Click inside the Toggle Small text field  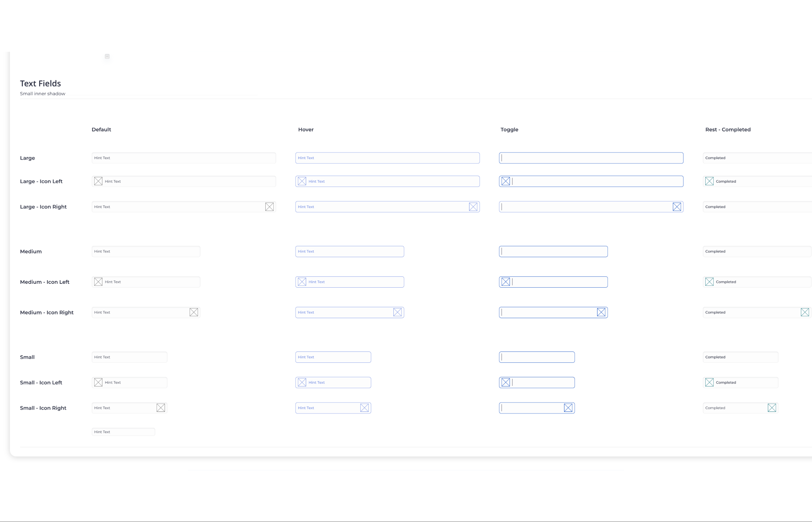coord(537,357)
